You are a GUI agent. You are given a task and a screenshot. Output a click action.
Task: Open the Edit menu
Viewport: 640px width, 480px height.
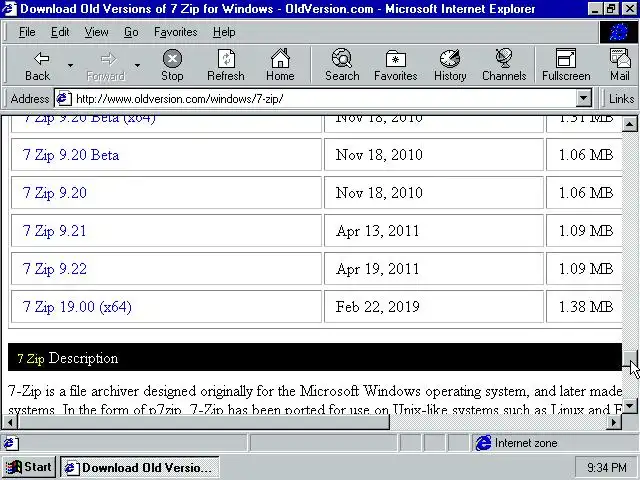pyautogui.click(x=60, y=32)
